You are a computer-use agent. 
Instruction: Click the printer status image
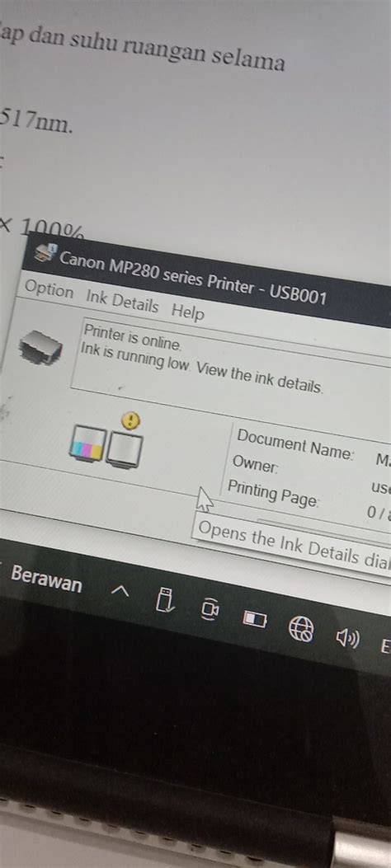[x=40, y=347]
